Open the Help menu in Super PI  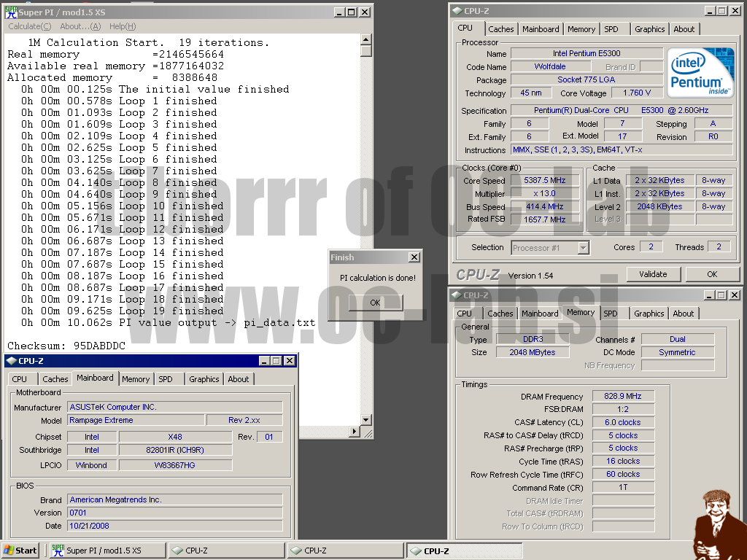[123, 26]
